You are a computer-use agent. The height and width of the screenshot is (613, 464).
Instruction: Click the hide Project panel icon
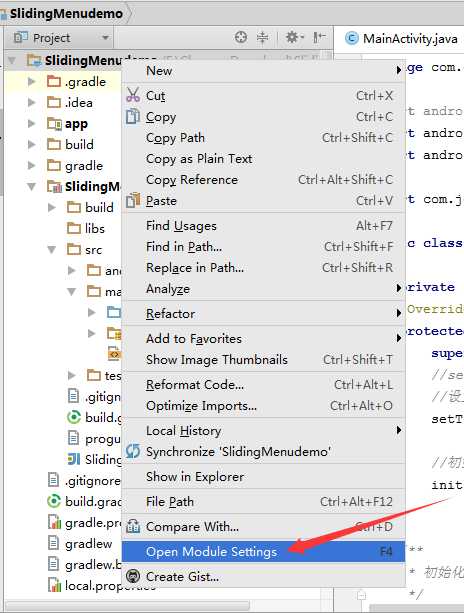coord(319,38)
